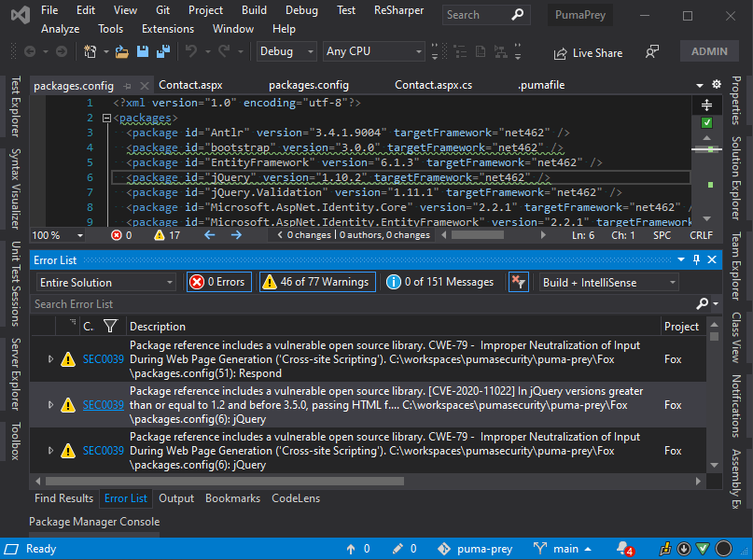Collapse the packages XML node in editor
This screenshot has width=753, height=560.
click(107, 119)
